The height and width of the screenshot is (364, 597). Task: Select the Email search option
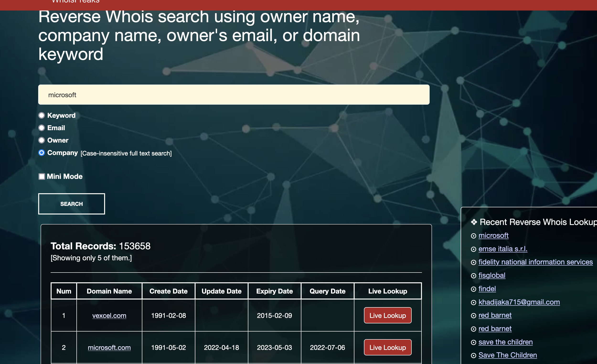coord(42,128)
